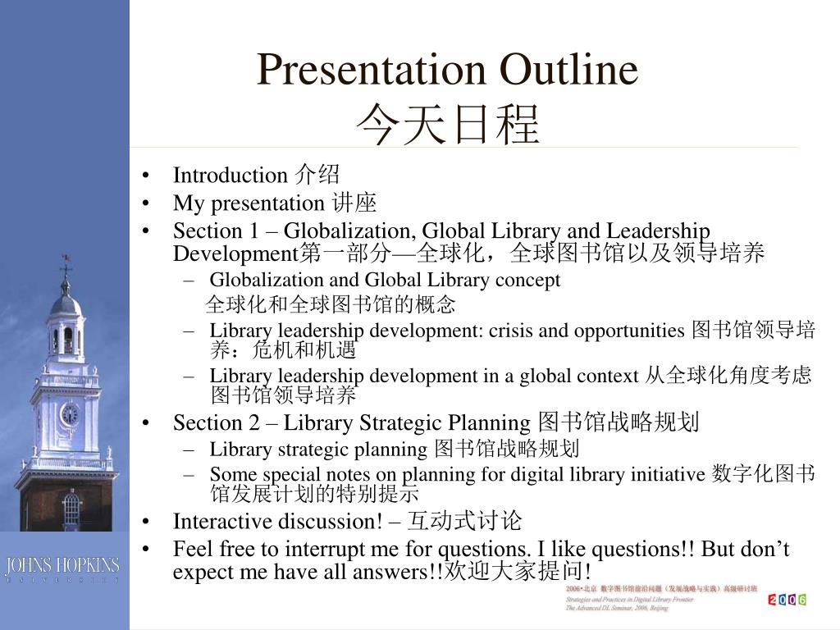Click 'Library leadership development: crisis and opportunities'
This screenshot has height=630, width=840.
tap(512, 340)
